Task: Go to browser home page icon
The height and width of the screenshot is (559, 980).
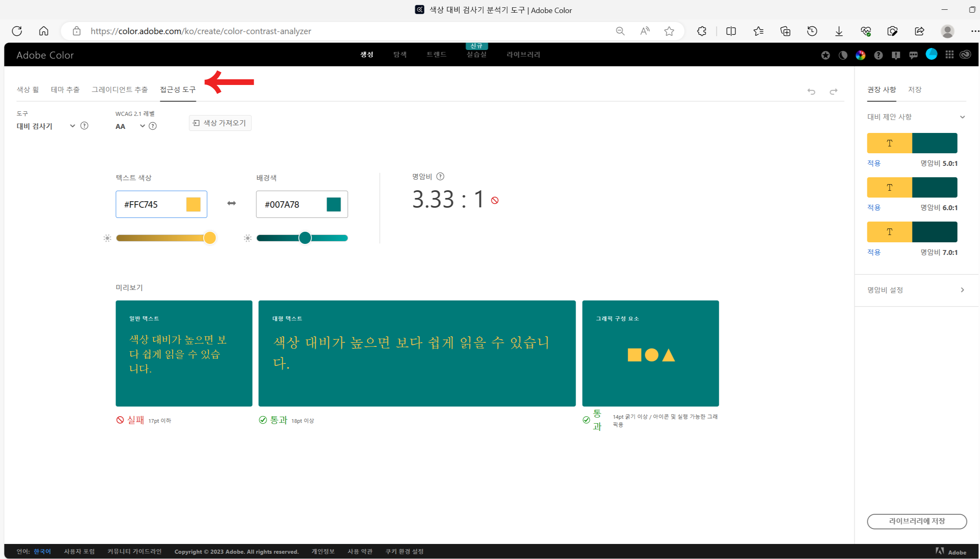Action: click(44, 31)
